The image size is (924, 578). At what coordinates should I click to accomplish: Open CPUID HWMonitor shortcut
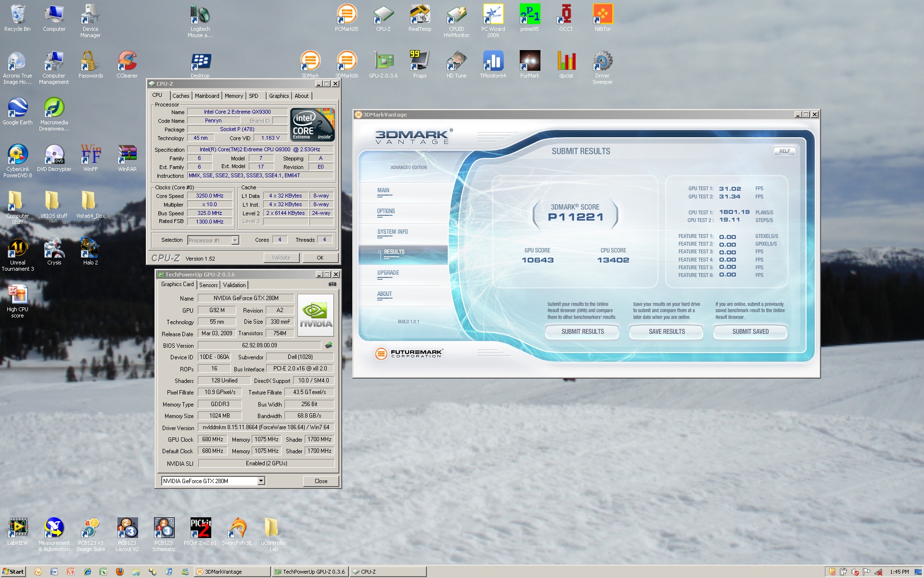click(456, 21)
